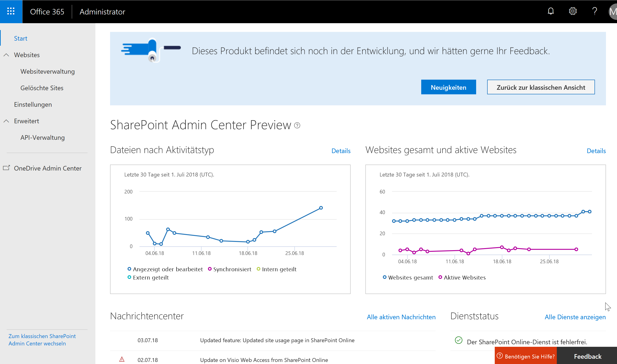Click the Neuigkeiten button
This screenshot has width=617, height=364.
point(448,87)
